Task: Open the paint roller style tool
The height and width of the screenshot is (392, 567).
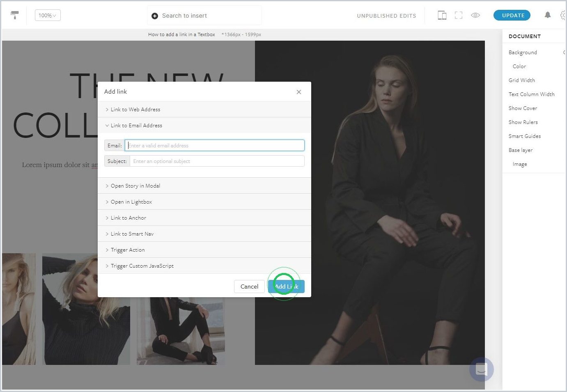Action: tap(15, 15)
